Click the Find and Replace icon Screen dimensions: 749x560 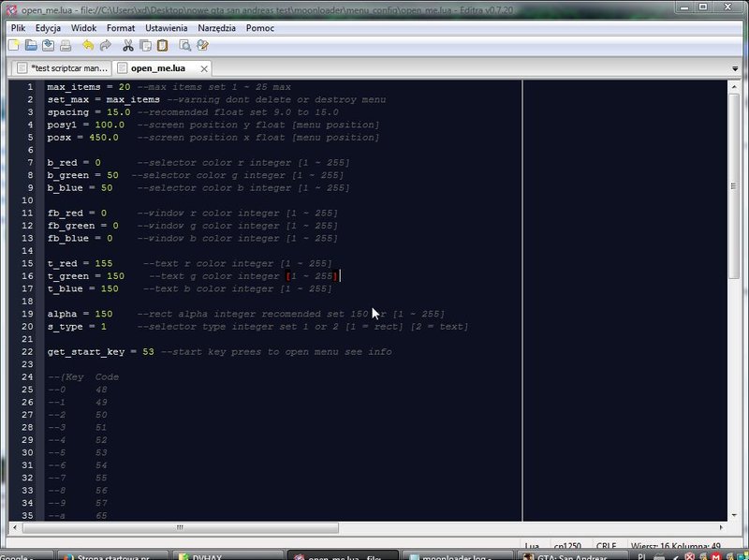tap(202, 45)
